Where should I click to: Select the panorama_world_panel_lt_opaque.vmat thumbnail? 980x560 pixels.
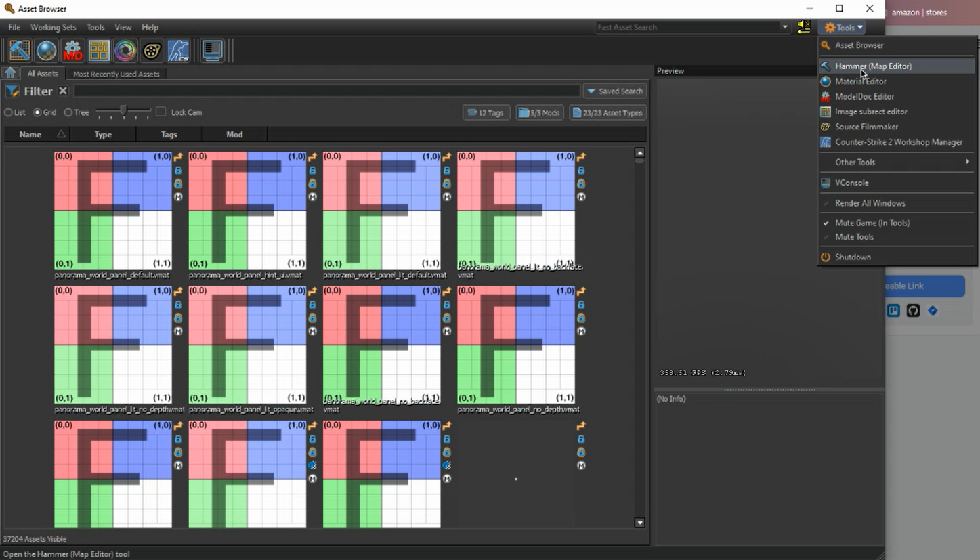(x=247, y=345)
